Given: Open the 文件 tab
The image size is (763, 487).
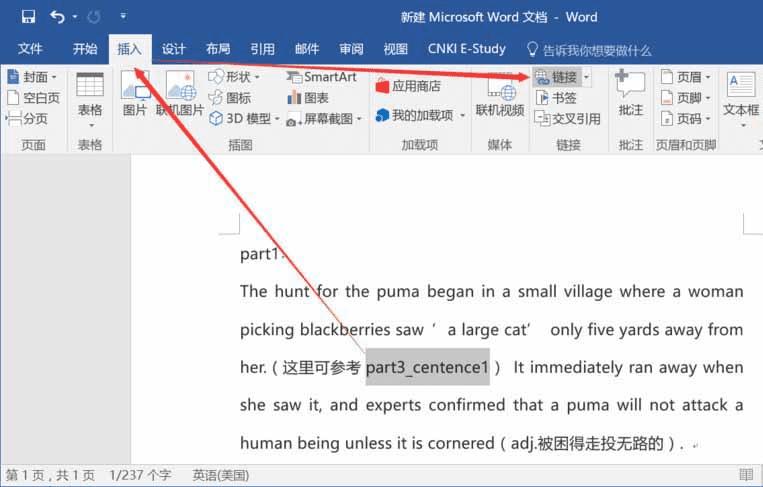Looking at the screenshot, I should [30, 49].
